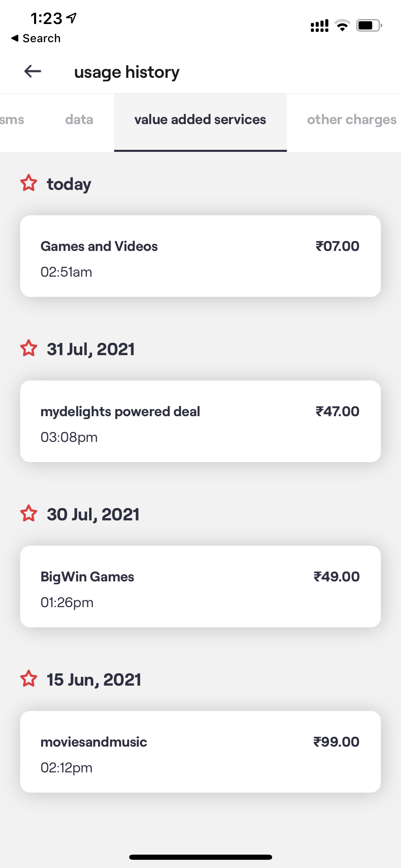Tap the home indicator bar at bottom
The height and width of the screenshot is (868, 401).
click(x=200, y=857)
